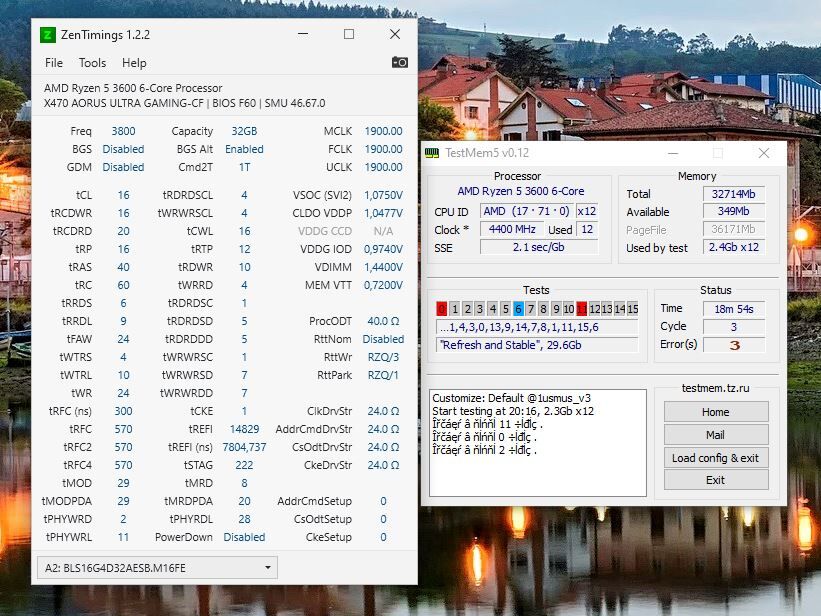The width and height of the screenshot is (821, 616).
Task: Click the ZenTimings camera screenshot icon
Action: 400,62
